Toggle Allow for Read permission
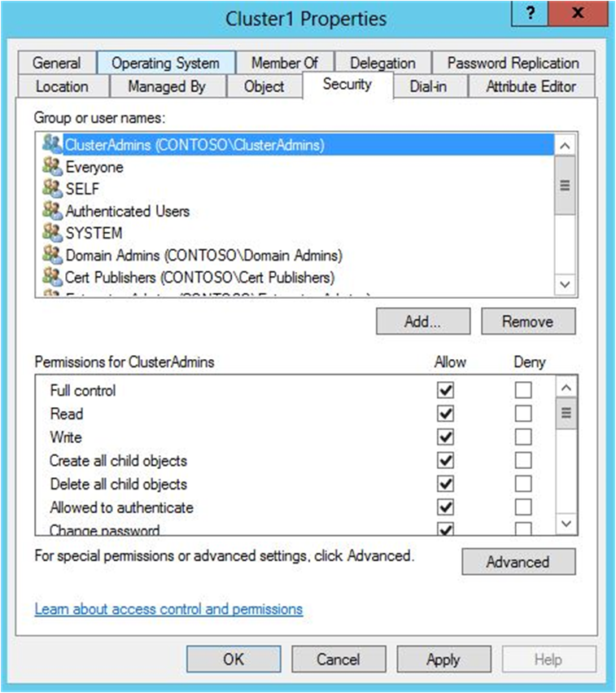Viewport: 616px width, 693px height. (446, 414)
